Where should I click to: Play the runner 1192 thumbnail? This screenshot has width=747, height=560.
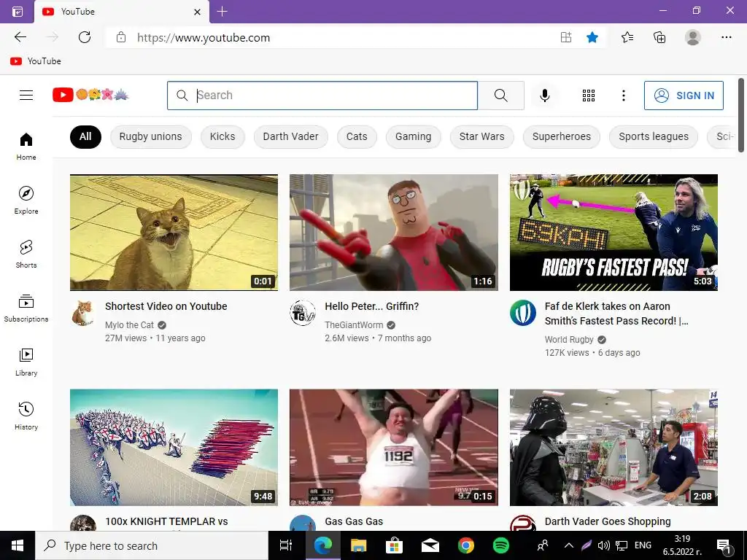[x=393, y=447]
